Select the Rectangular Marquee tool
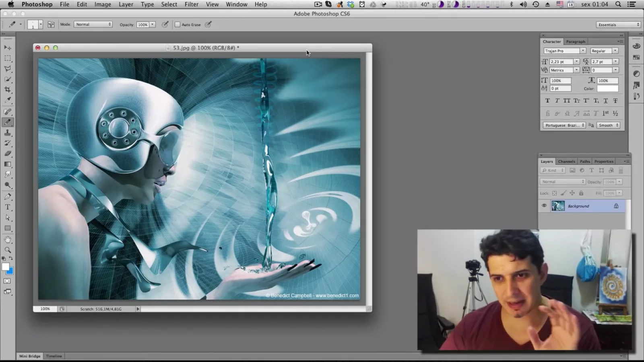Image resolution: width=644 pixels, height=362 pixels. [8, 58]
